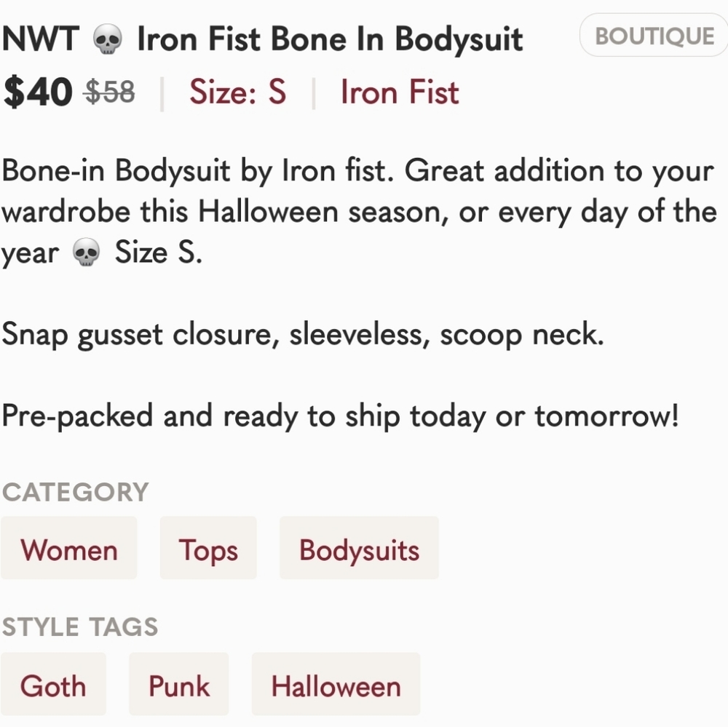Open the Halloween style tag
This screenshot has width=728, height=727.
336,684
